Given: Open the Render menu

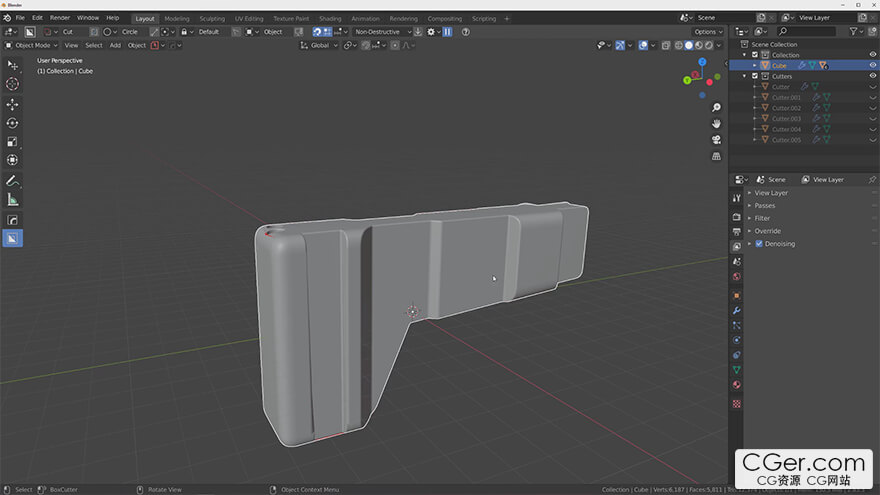Looking at the screenshot, I should [x=60, y=18].
